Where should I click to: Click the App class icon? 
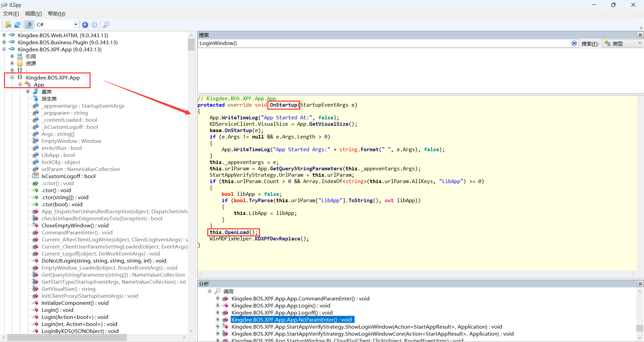point(28,84)
